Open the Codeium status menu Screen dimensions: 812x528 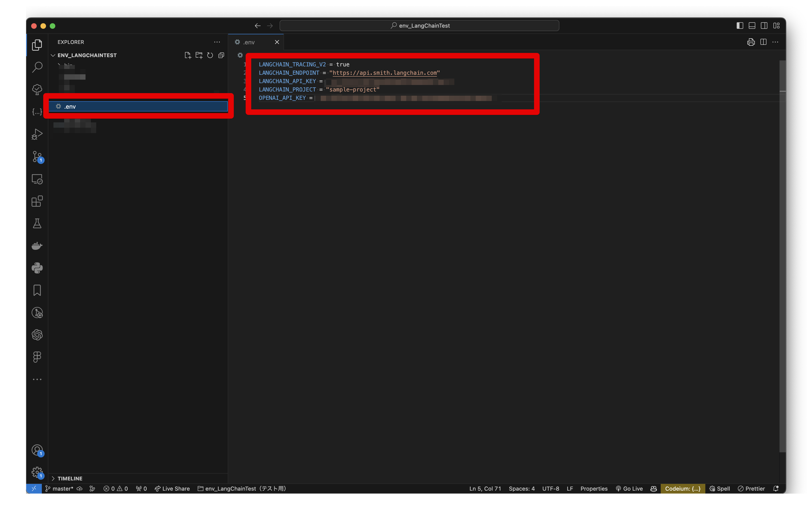click(682, 489)
